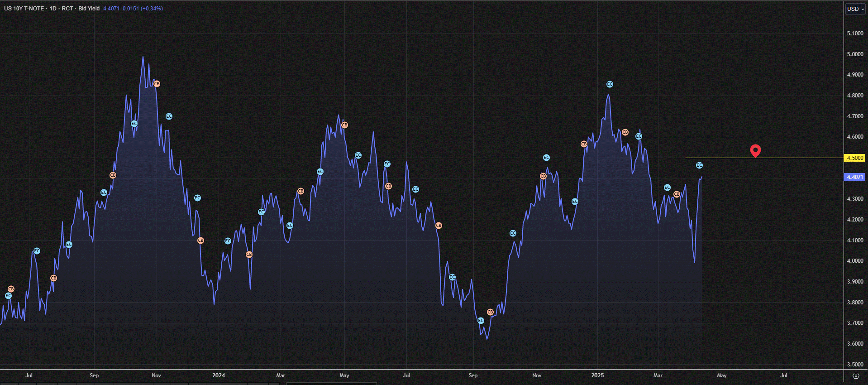Screen dimensions: 868x385
Task: Open CB marker near 4.36 in June 2024
Action: pos(388,186)
